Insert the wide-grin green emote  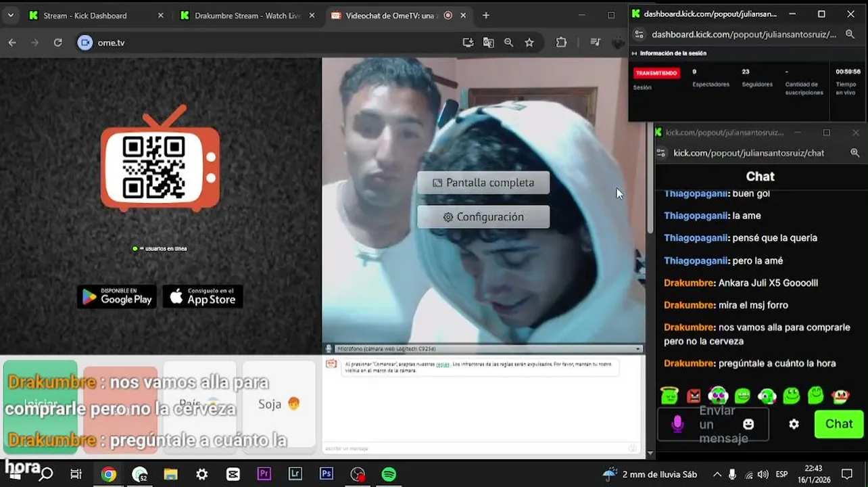click(x=742, y=396)
